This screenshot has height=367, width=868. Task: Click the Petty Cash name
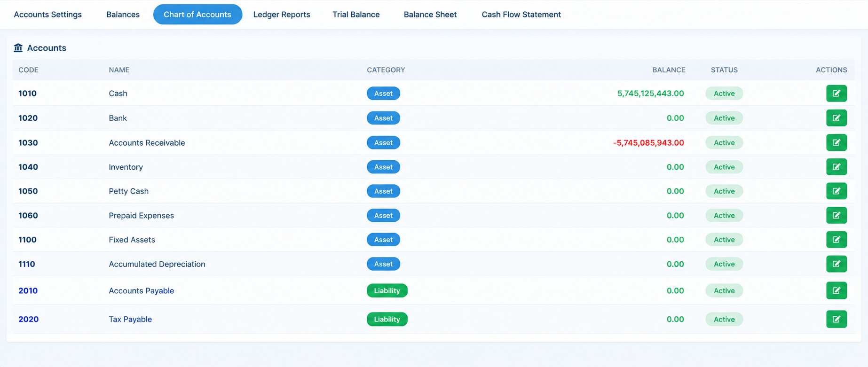(x=128, y=191)
